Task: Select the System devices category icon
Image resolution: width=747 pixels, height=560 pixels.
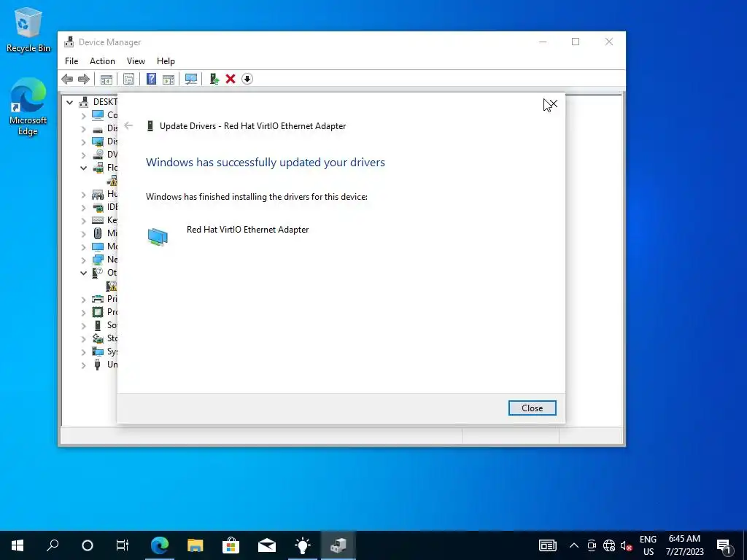Action: (98, 351)
